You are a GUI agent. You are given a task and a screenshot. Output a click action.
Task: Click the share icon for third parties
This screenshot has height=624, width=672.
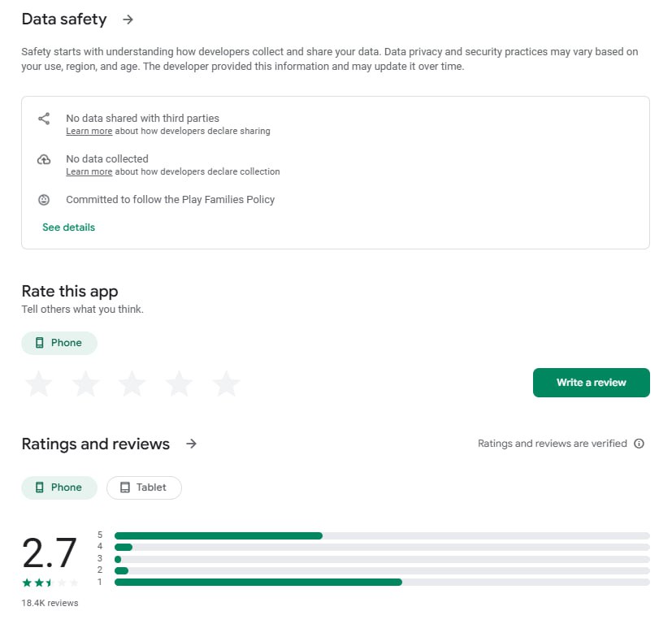tap(44, 119)
